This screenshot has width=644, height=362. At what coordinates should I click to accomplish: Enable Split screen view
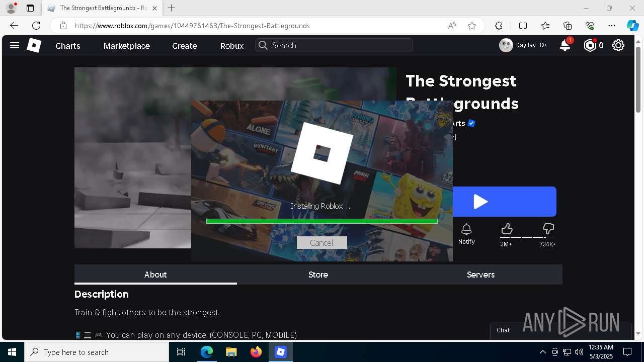point(523,26)
